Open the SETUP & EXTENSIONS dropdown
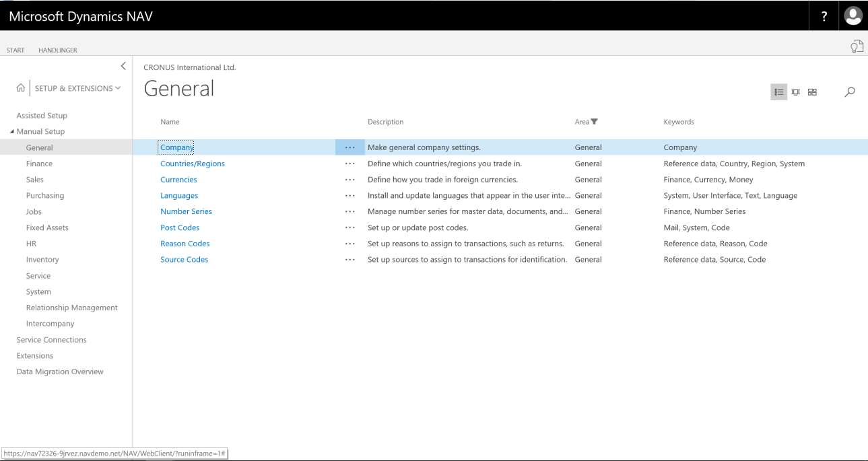This screenshot has width=868, height=461. (77, 88)
